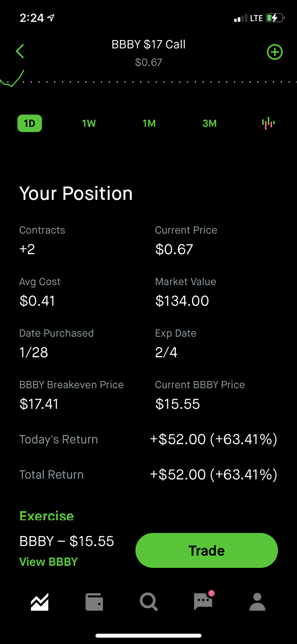The height and width of the screenshot is (644, 297).
Task: Tap the dotted price chart line
Action: (158, 82)
